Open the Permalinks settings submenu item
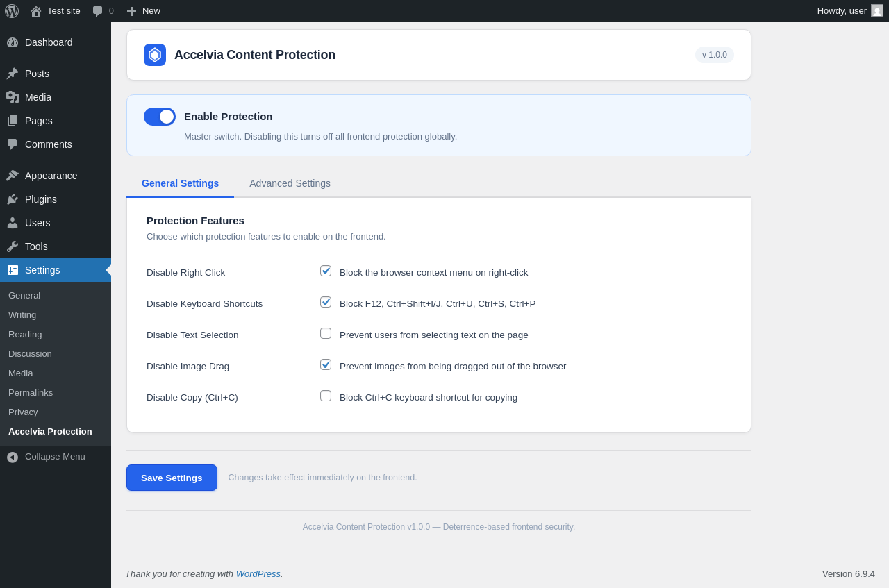 [x=31, y=393]
